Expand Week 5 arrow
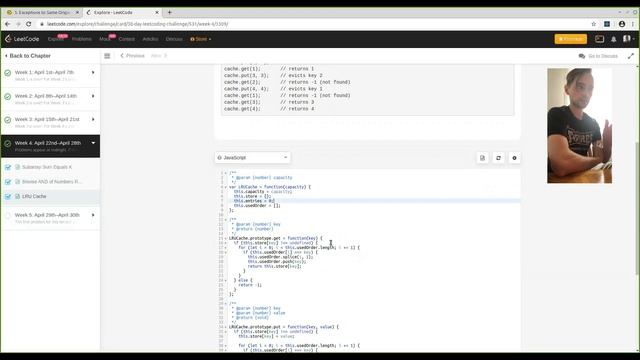 [93, 215]
